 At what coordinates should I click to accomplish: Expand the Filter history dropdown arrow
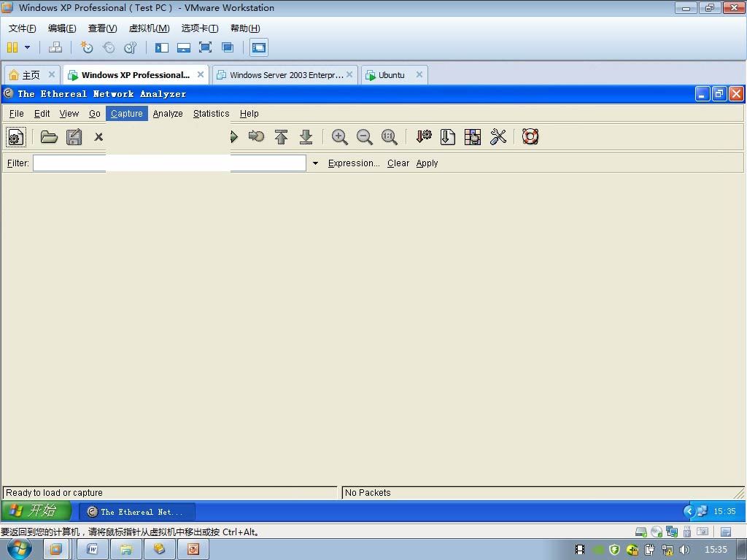click(x=315, y=163)
